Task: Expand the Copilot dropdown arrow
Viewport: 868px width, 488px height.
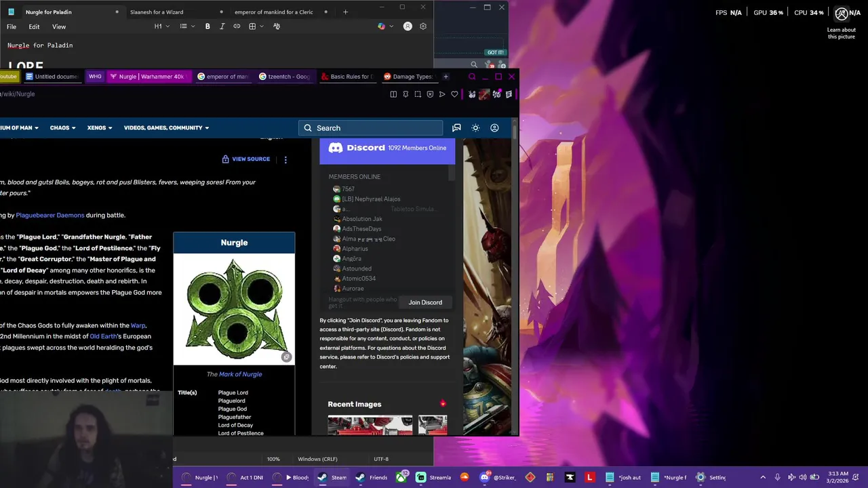Action: point(391,26)
